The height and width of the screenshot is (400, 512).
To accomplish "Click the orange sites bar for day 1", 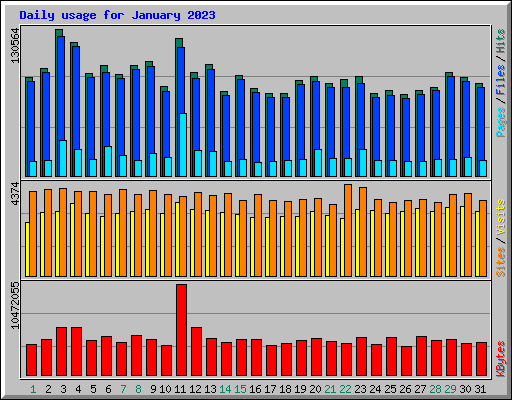I will [x=33, y=234].
